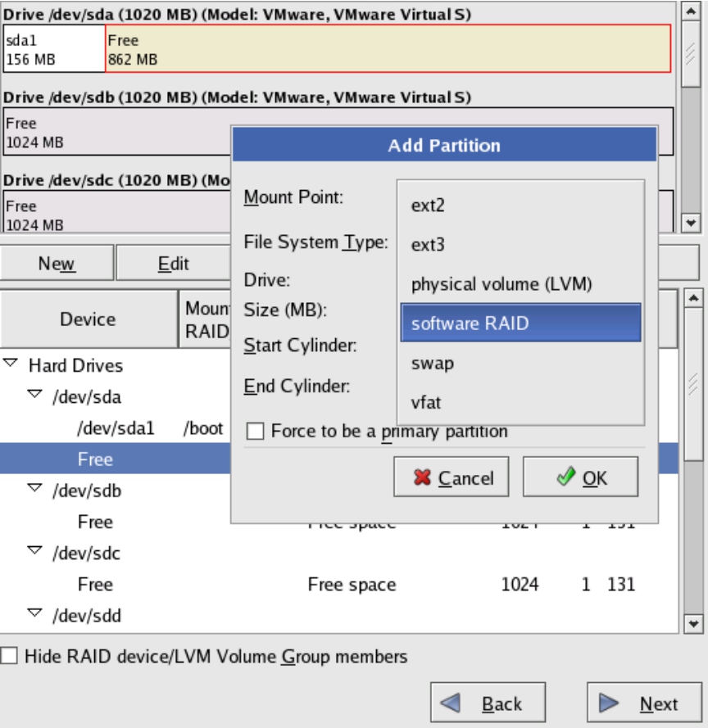Go to previous step with Back arrow
The width and height of the screenshot is (708, 728).
coord(488,703)
